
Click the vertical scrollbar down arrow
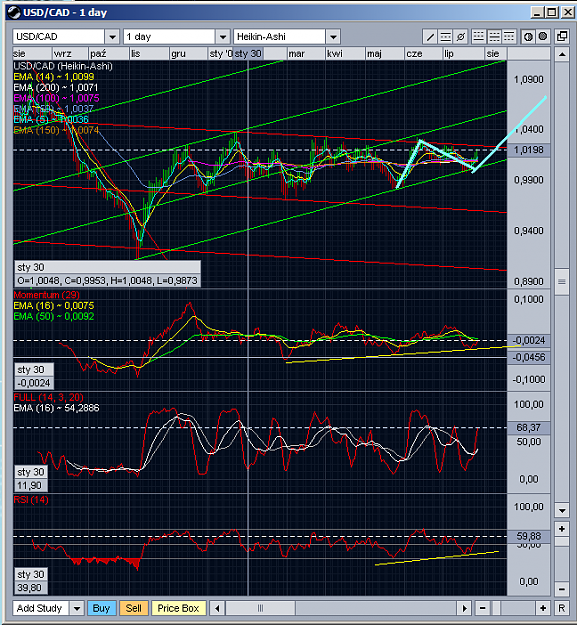pos(562,511)
